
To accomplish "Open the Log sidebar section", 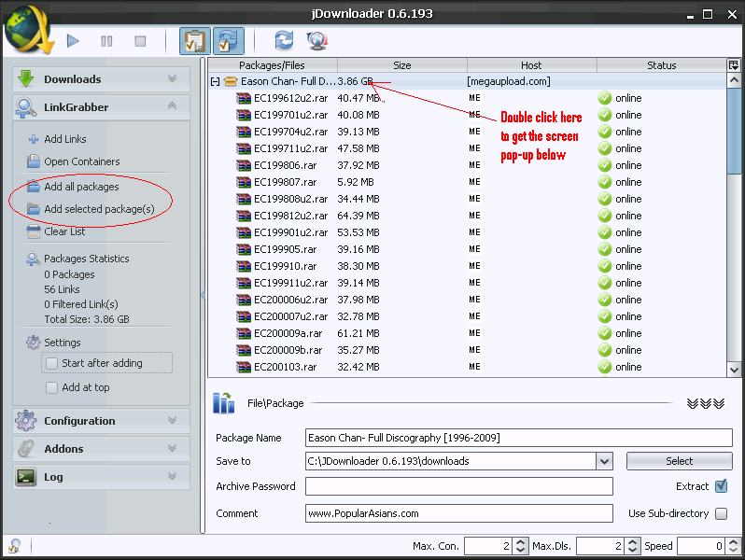I will tap(101, 476).
